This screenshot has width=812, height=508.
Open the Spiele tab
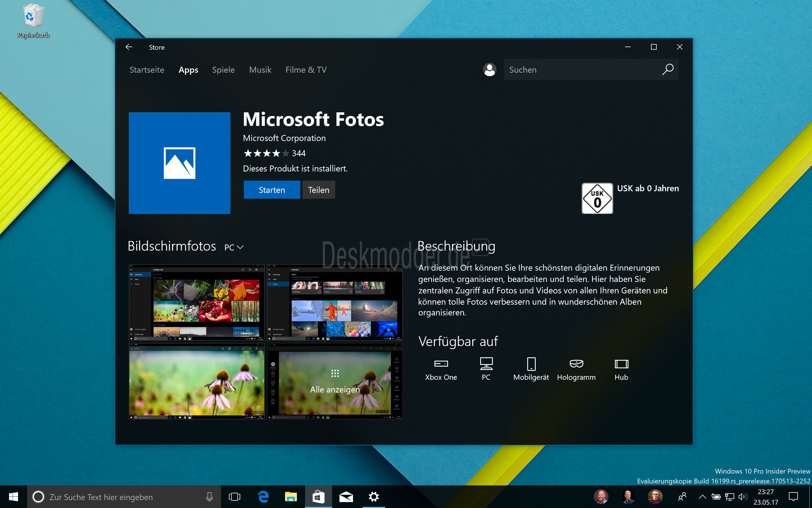(x=223, y=69)
